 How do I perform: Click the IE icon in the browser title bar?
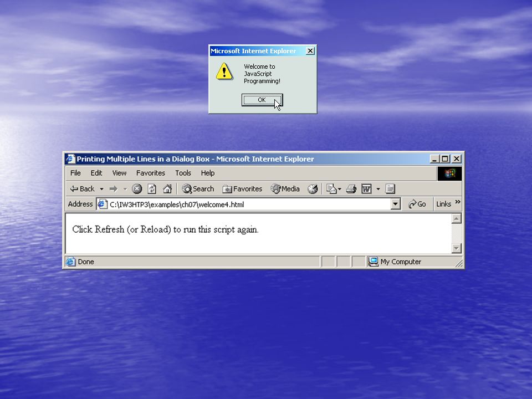click(x=70, y=159)
